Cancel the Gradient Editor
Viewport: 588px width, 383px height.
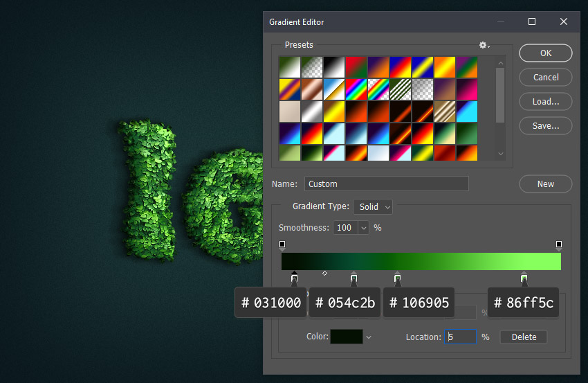click(546, 78)
